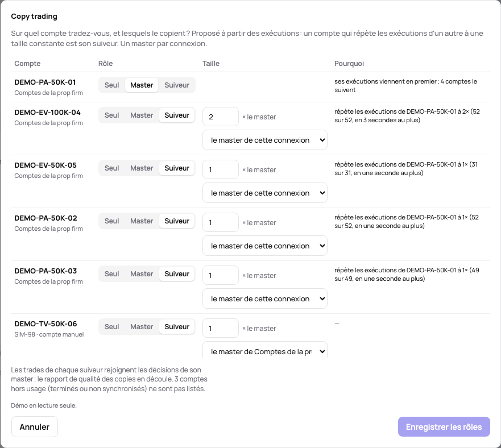Viewport: 501px width, 448px height.
Task: Expand master dropdown for DEMO-PA-50K-02
Action: [265, 246]
